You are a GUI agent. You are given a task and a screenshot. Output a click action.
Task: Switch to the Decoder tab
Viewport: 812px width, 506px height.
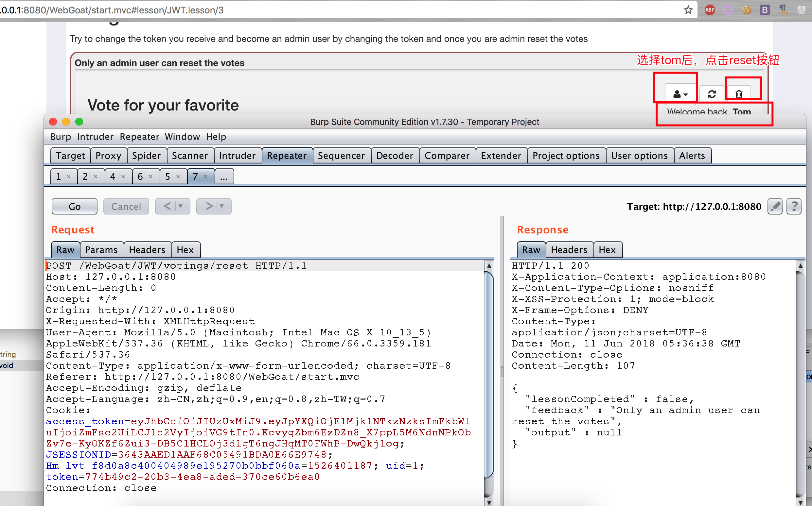[395, 155]
